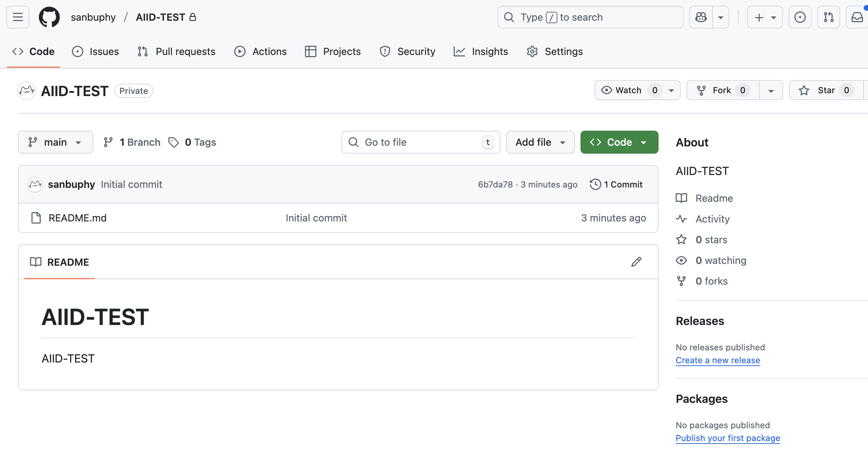868x465 pixels.
Task: Click the README pencil edit icon
Action: (x=636, y=262)
